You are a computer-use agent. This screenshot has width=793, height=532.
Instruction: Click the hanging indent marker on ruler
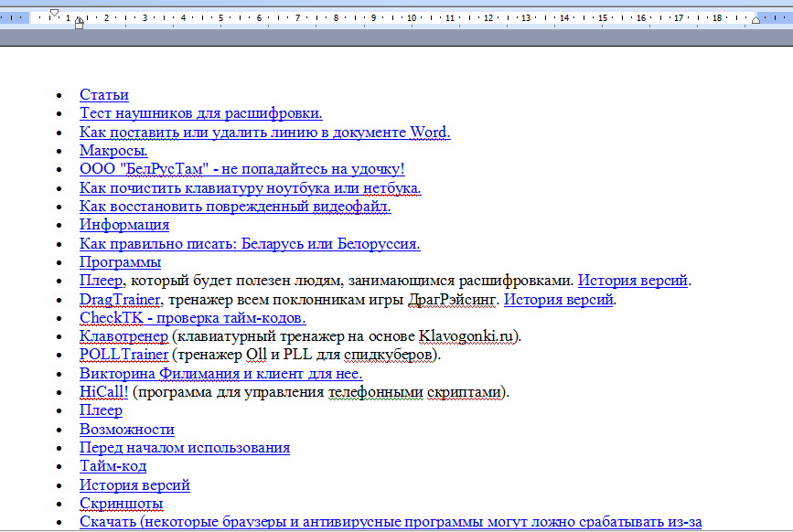coord(79,19)
